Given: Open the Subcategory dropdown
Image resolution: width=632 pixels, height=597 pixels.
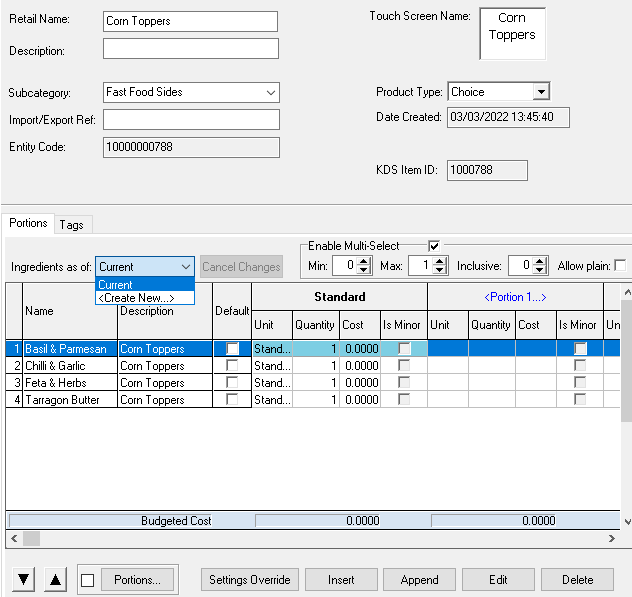Looking at the screenshot, I should coord(271,93).
